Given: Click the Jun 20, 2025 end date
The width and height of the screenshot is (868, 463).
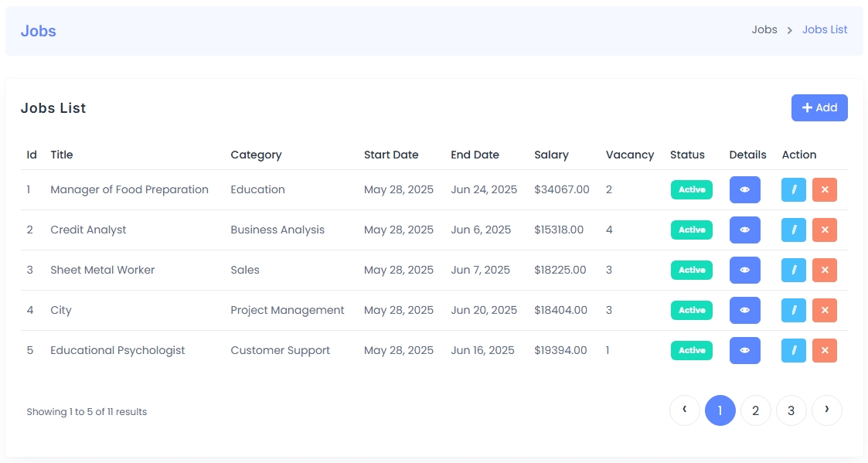Looking at the screenshot, I should (484, 310).
